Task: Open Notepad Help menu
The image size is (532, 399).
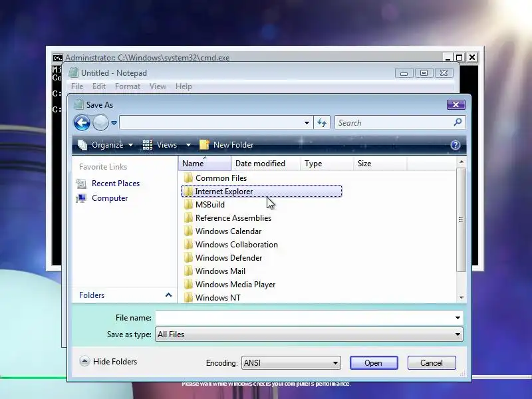Action: (184, 86)
